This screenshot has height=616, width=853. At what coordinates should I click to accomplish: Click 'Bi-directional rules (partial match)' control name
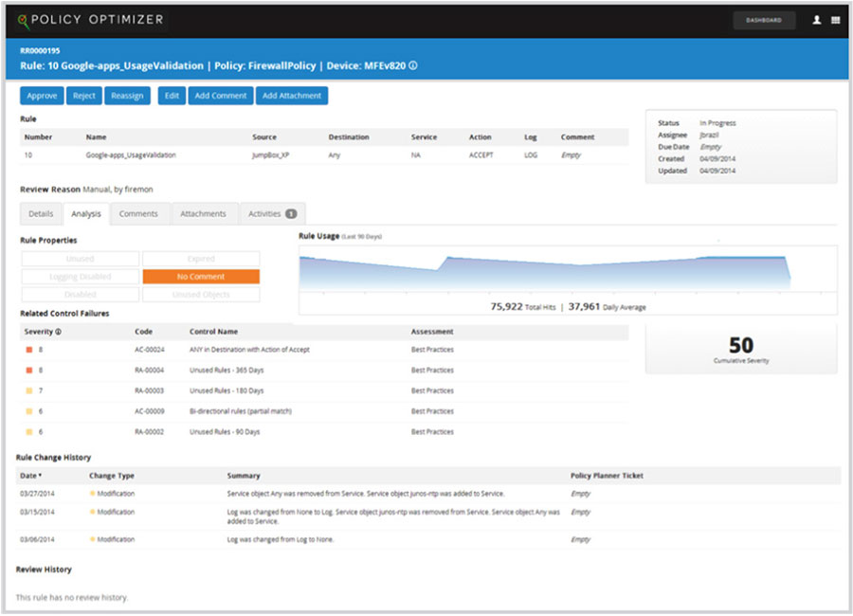[x=241, y=411]
